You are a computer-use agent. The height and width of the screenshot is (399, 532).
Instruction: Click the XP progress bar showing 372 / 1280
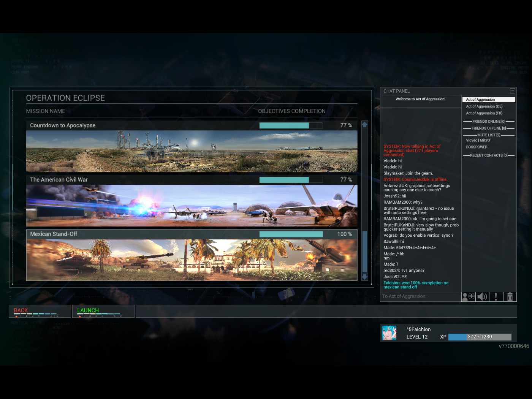(480, 337)
